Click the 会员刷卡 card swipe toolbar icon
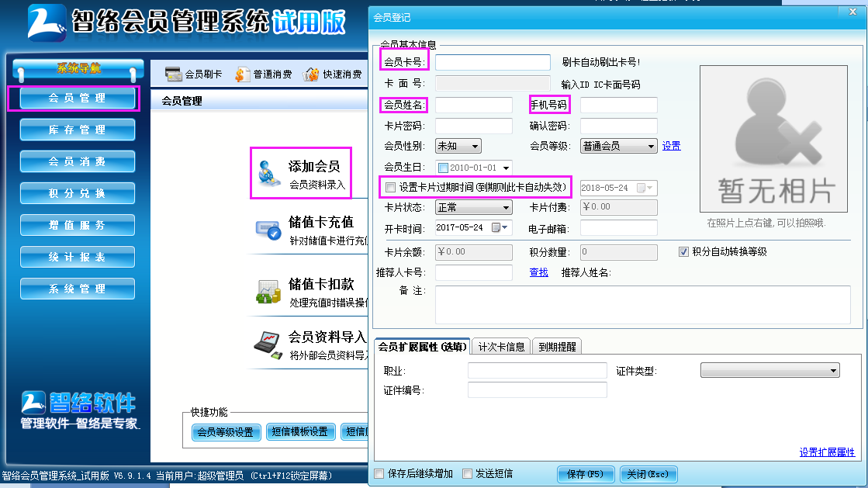This screenshot has width=868, height=488. click(x=173, y=74)
